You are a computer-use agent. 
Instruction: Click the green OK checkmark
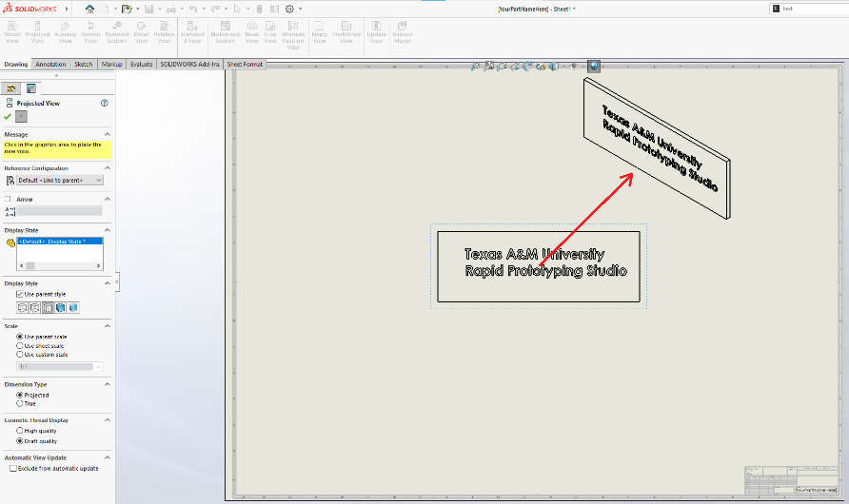8,116
